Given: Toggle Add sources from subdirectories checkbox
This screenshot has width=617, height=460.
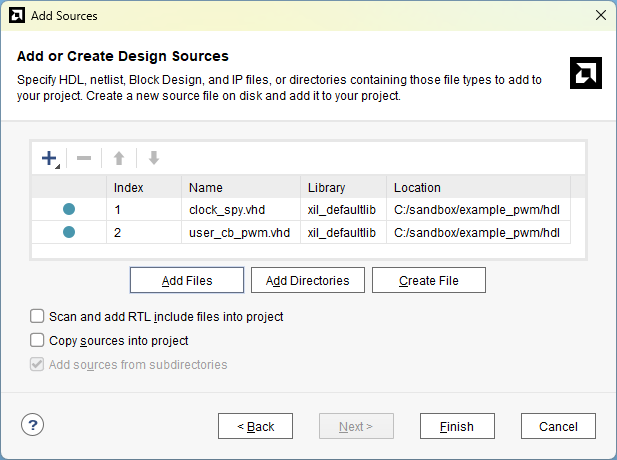Looking at the screenshot, I should [38, 365].
